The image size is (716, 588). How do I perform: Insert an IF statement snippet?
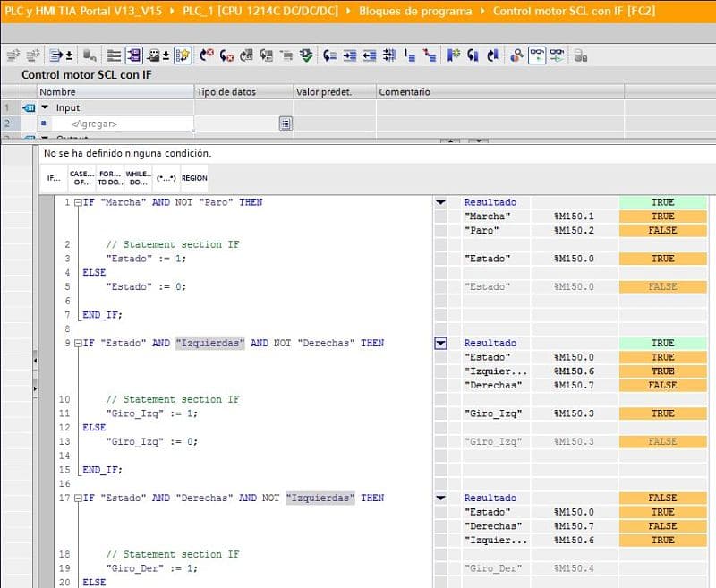[x=55, y=177]
